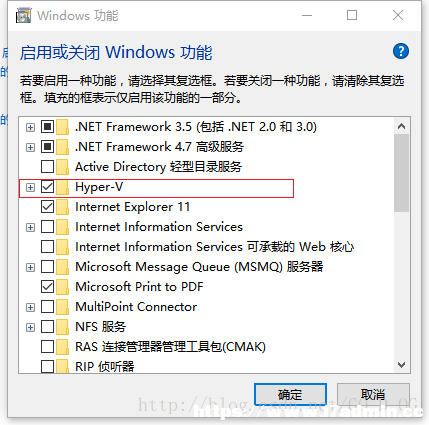Uncheck the Hyper-V checkbox
The image size is (429, 425).
47,187
